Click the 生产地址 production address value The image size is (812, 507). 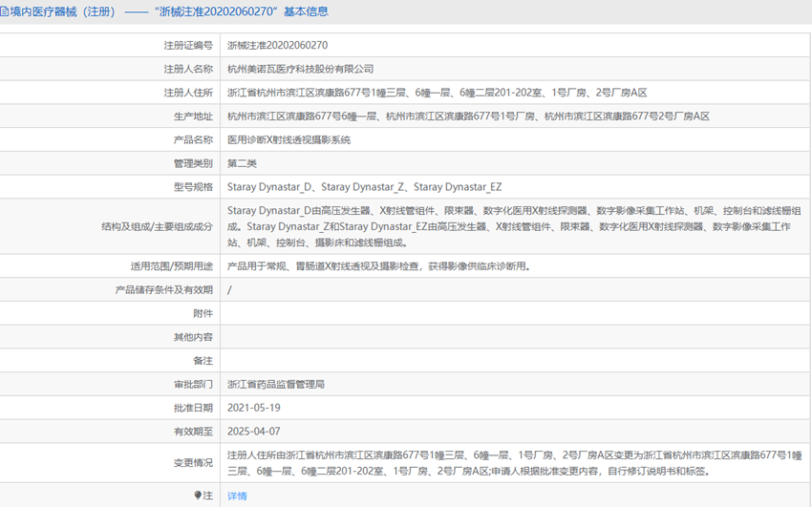[x=468, y=116]
